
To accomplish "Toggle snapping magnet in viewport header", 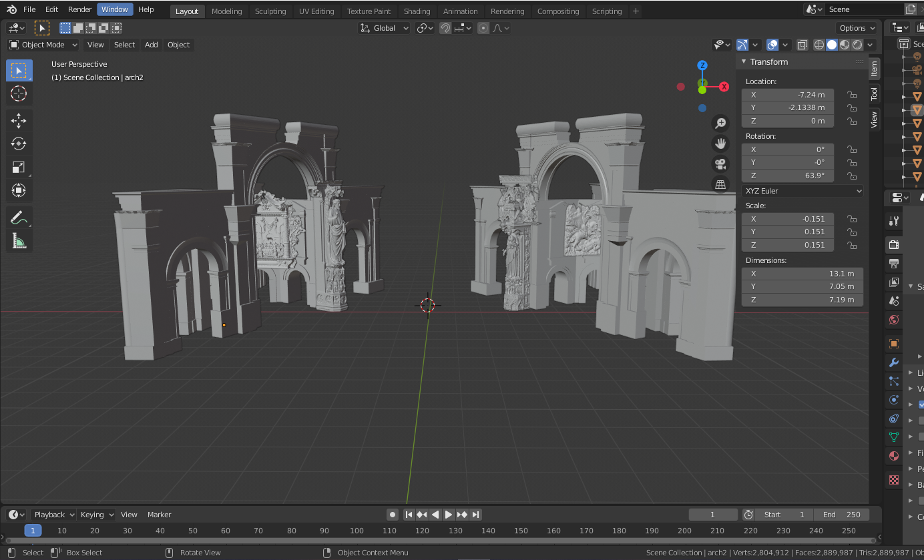I will pos(445,28).
